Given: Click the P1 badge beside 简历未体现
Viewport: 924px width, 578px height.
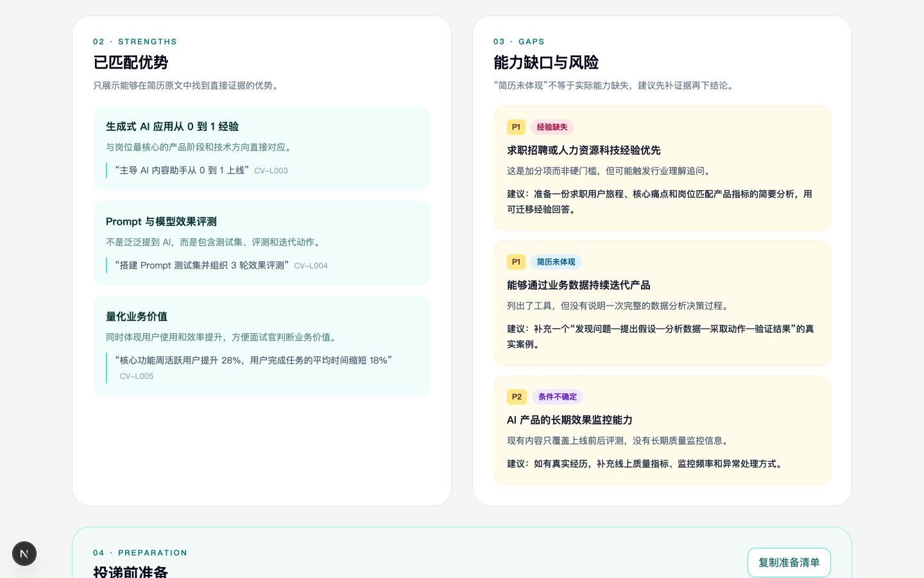Looking at the screenshot, I should pos(516,262).
